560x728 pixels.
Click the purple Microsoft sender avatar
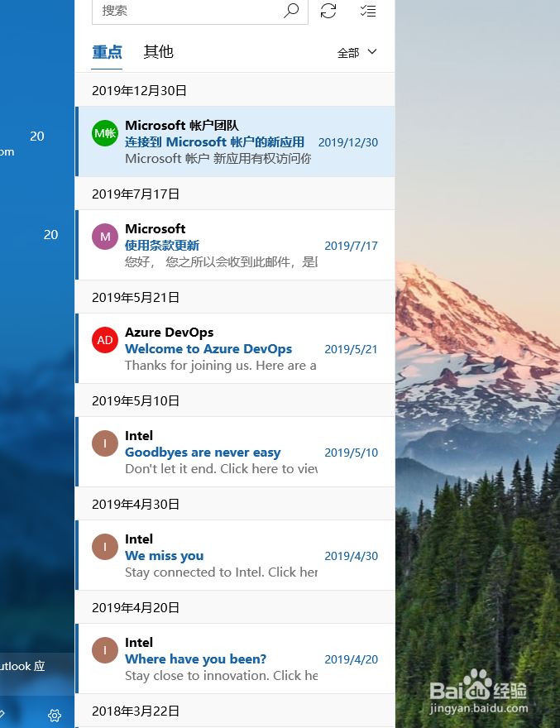(105, 237)
